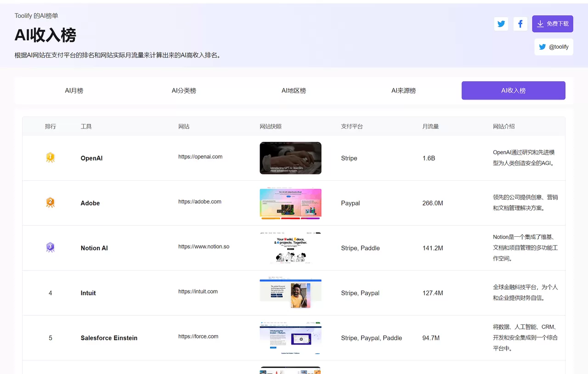Switch to the AI地区榜 tab
The image size is (588, 374).
(294, 90)
